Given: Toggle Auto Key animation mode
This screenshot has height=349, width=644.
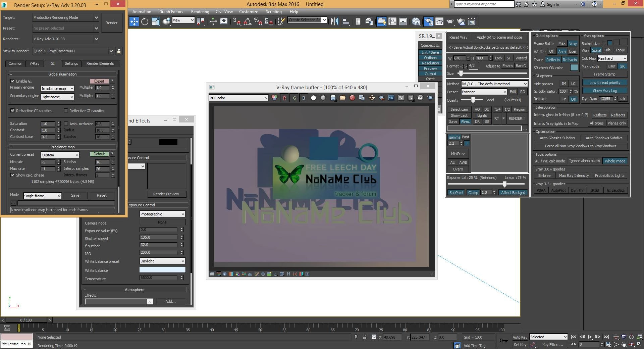Looking at the screenshot, I should pyautogui.click(x=520, y=337).
